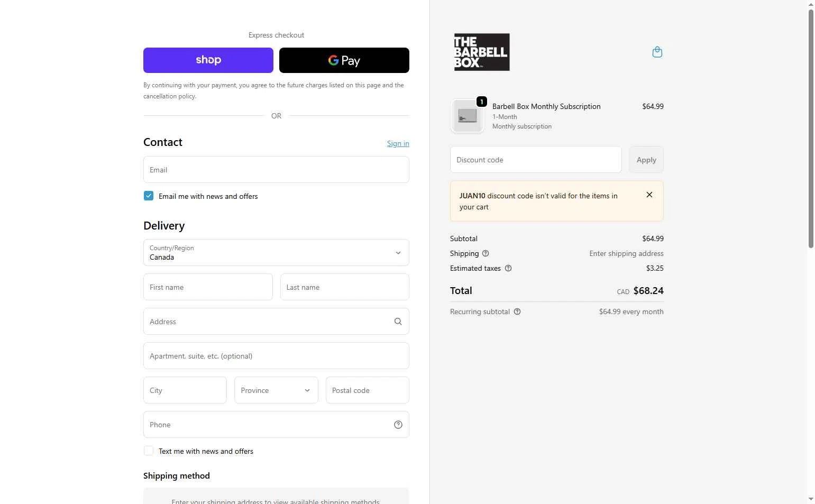Viewport: 815px width, 504px height.
Task: Select the 'Express checkout' label
Action: click(276, 35)
